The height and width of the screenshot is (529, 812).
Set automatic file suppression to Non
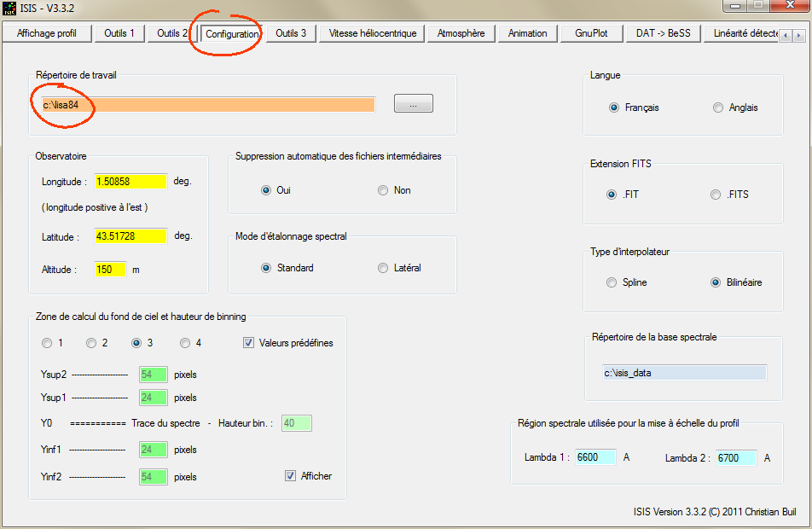383,190
